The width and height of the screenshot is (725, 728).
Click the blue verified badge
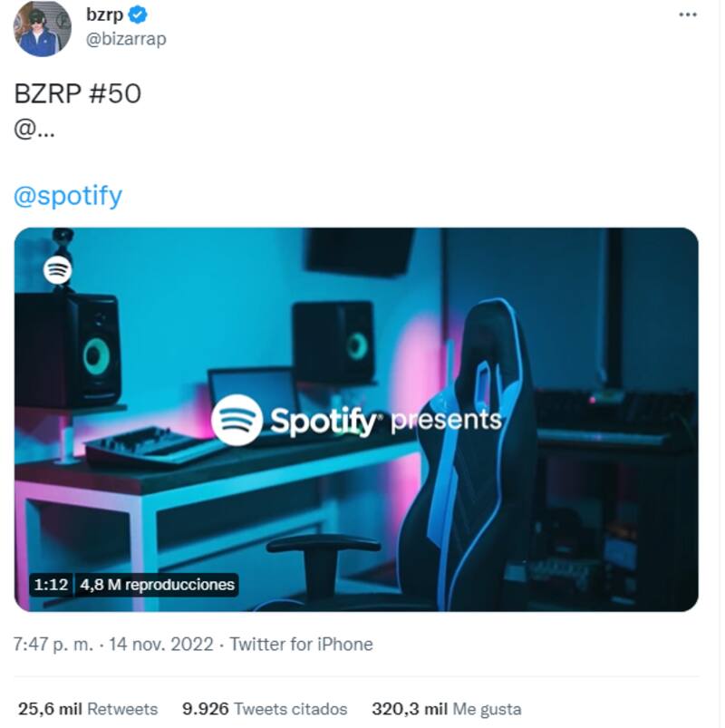[139, 15]
